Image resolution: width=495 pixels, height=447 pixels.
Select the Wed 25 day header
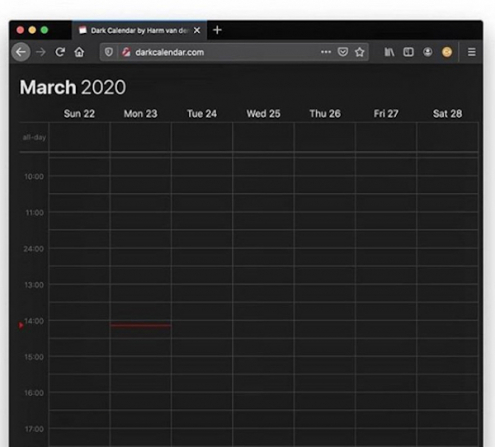click(263, 114)
